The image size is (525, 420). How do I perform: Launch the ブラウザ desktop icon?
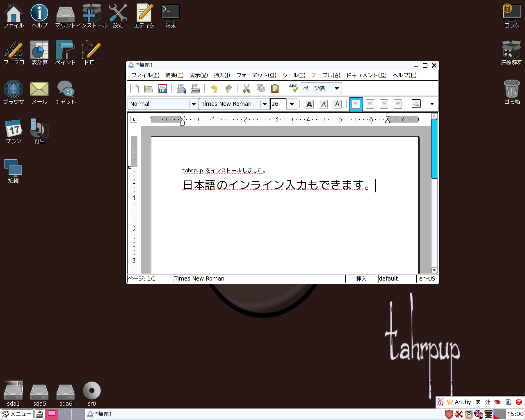(x=14, y=93)
